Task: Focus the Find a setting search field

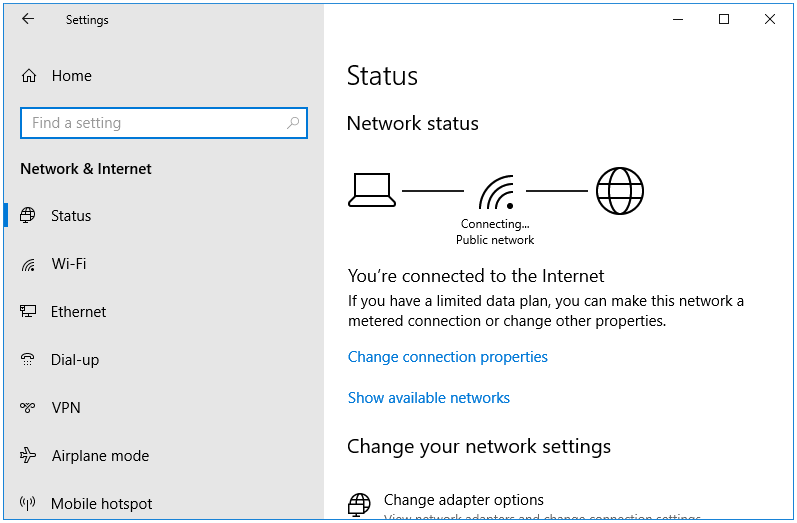Action: point(164,122)
